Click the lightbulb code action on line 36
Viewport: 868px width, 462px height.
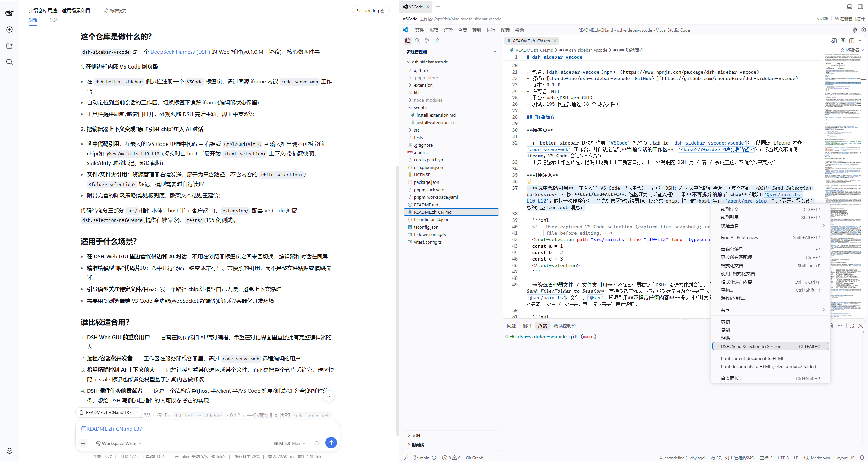pyautogui.click(x=529, y=181)
